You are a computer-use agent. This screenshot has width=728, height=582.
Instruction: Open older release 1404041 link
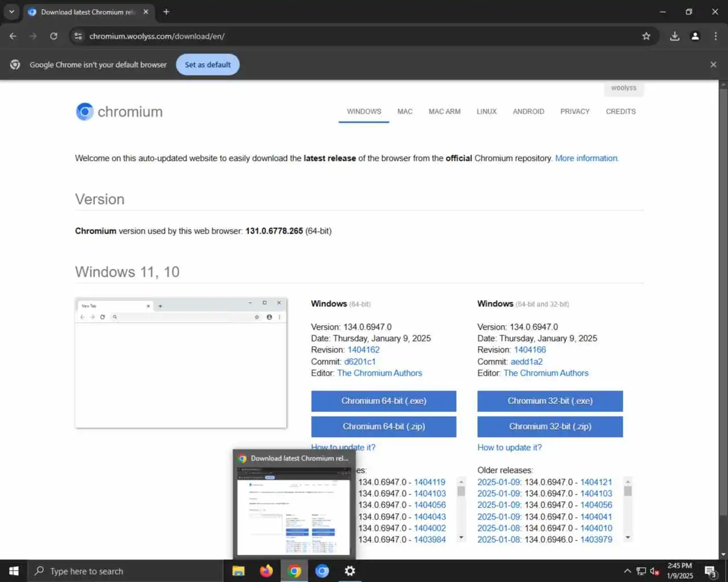point(596,517)
